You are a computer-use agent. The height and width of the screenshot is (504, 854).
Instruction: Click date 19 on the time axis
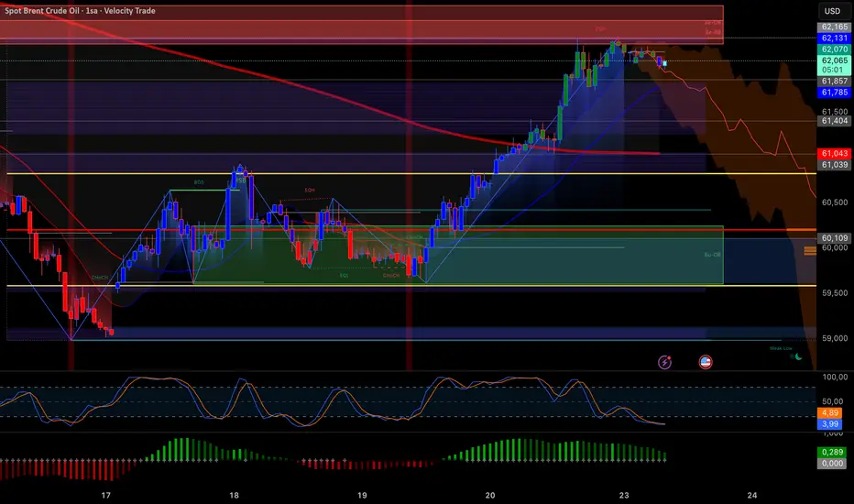362,495
